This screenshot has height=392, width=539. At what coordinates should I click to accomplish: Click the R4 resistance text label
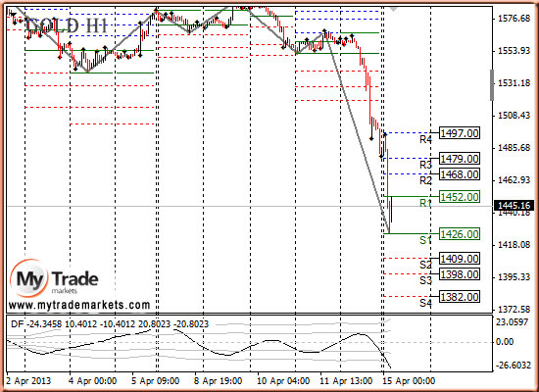(x=425, y=139)
